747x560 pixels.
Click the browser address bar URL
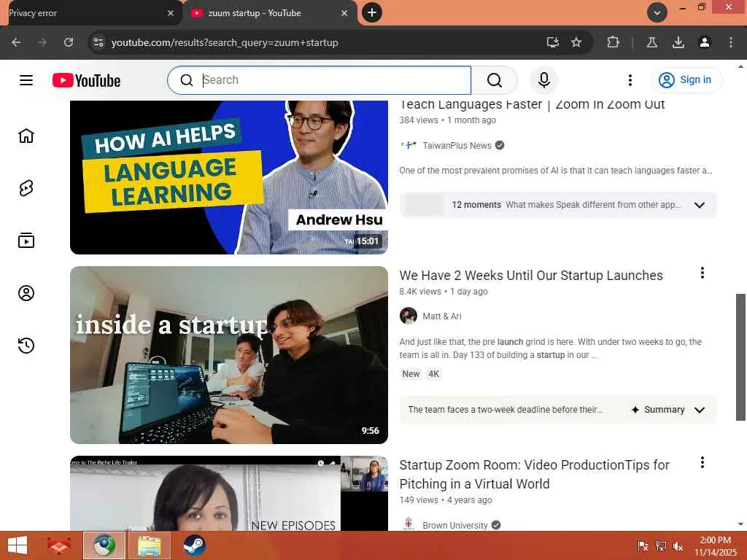(x=225, y=42)
